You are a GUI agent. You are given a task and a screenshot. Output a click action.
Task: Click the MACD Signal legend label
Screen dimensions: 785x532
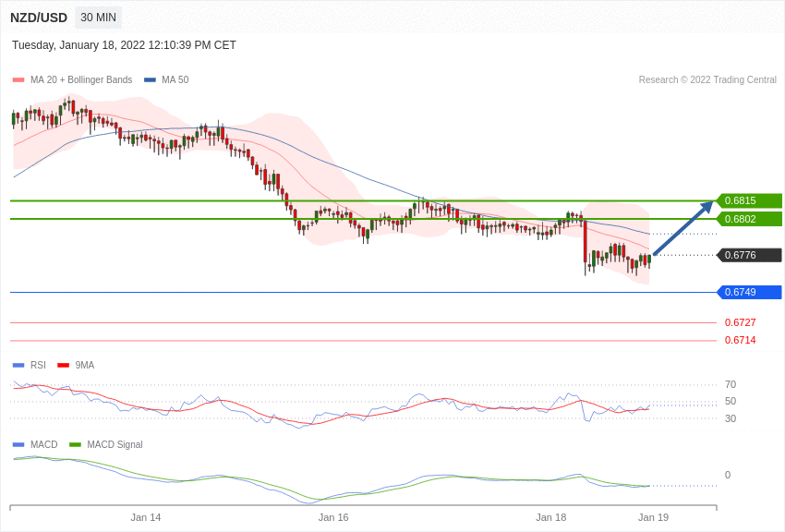(115, 444)
